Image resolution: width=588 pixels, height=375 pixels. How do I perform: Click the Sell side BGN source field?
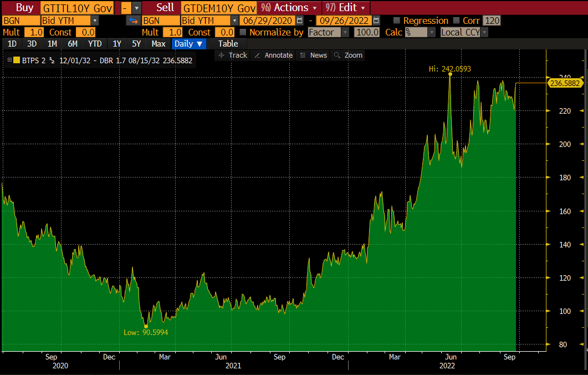[161, 21]
